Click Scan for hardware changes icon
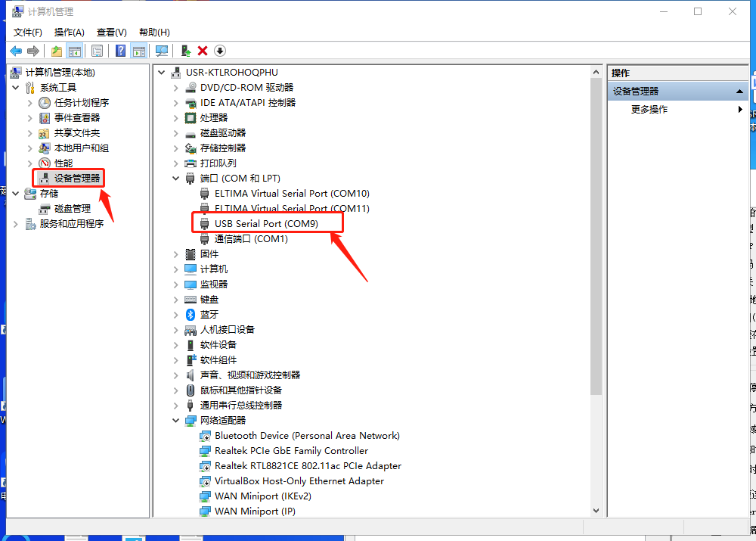The width and height of the screenshot is (756, 541). coord(161,51)
